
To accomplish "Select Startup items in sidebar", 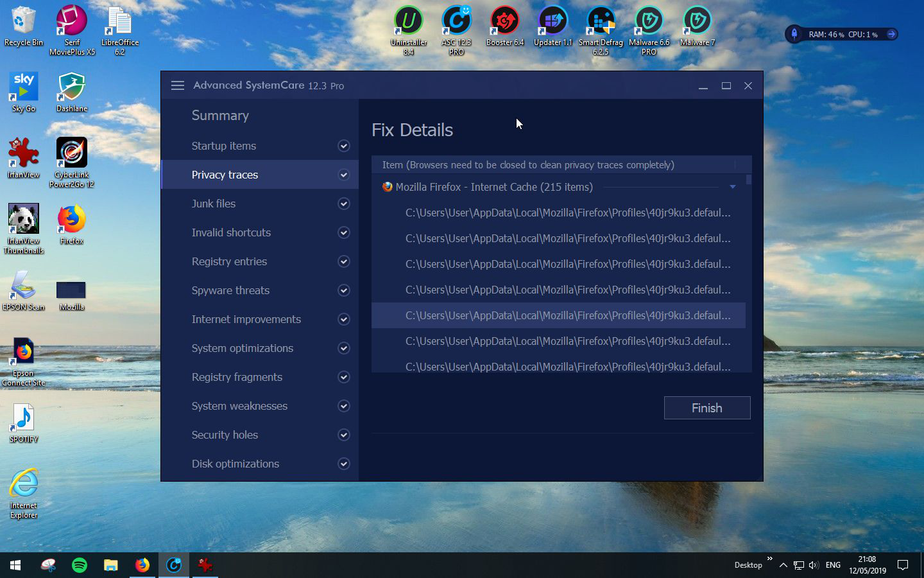I will 260,146.
